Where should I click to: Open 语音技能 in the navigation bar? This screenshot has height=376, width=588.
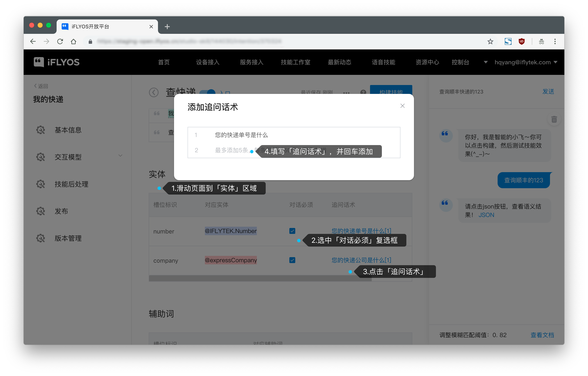pyautogui.click(x=383, y=62)
